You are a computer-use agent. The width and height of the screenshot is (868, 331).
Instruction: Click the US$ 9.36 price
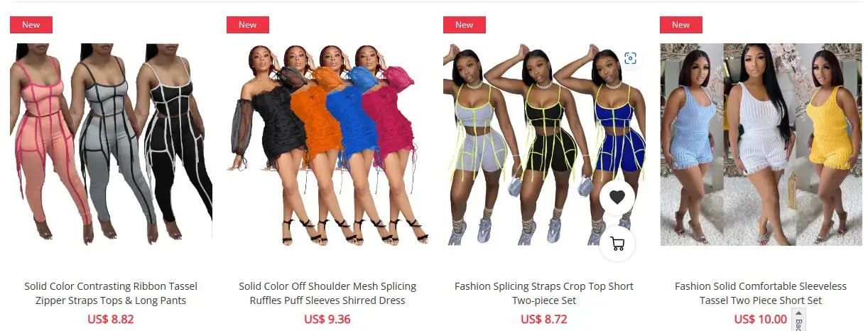click(327, 319)
